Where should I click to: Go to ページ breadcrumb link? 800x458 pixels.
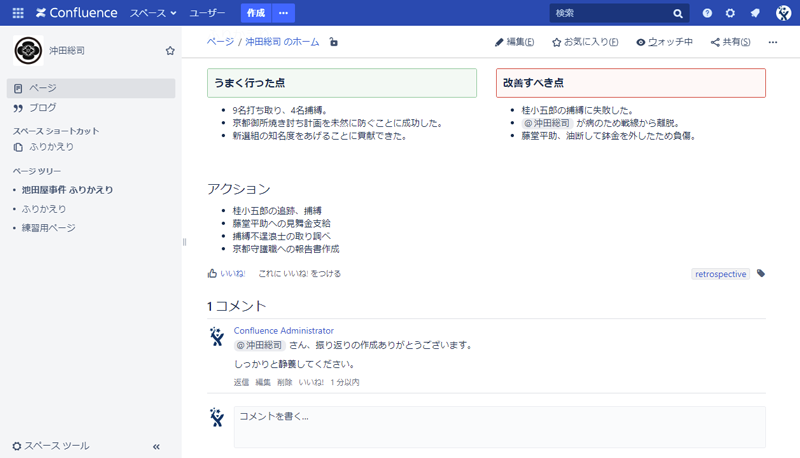[220, 42]
